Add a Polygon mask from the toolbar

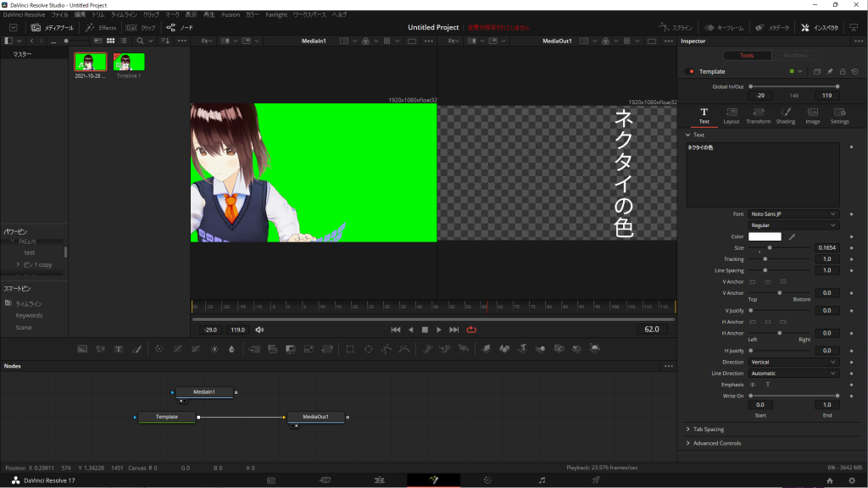[387, 349]
